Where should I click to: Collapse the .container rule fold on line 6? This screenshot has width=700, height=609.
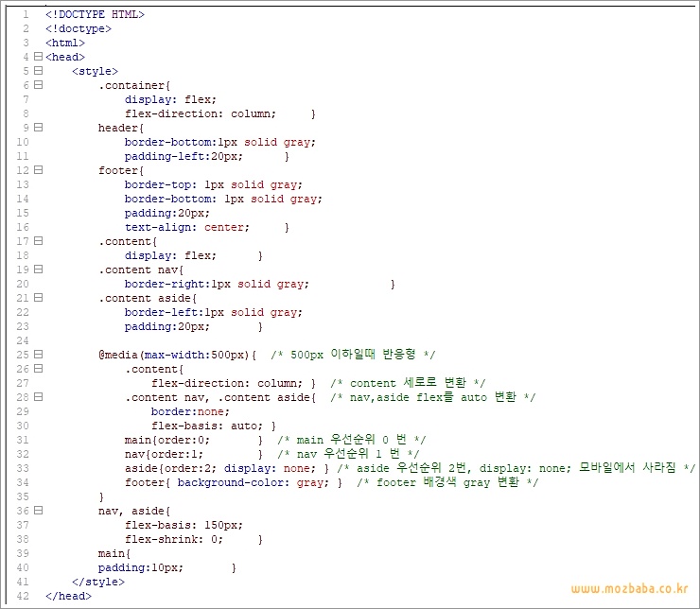tap(39, 84)
